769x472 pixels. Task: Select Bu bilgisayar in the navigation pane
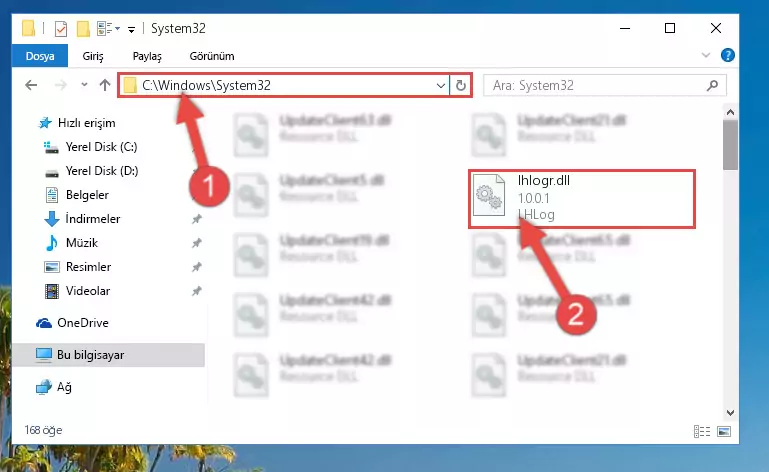coord(108,355)
